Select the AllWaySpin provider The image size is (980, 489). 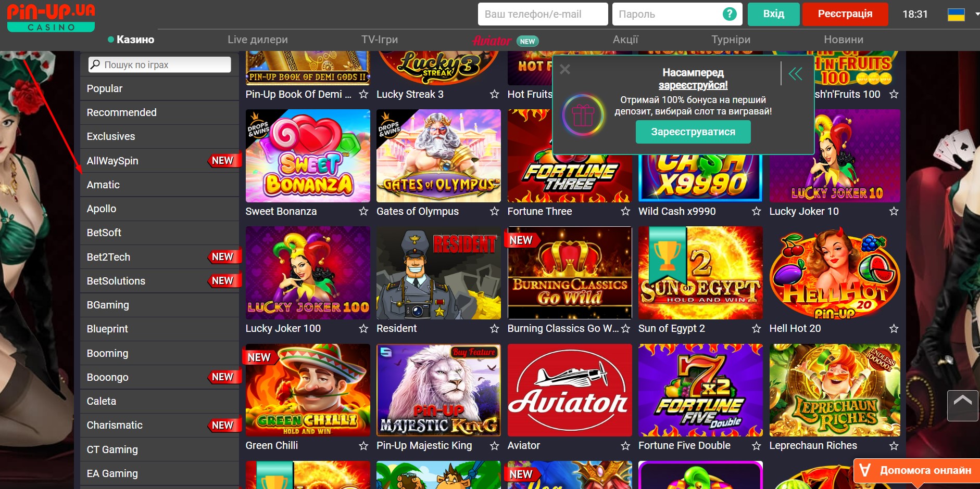[160, 161]
